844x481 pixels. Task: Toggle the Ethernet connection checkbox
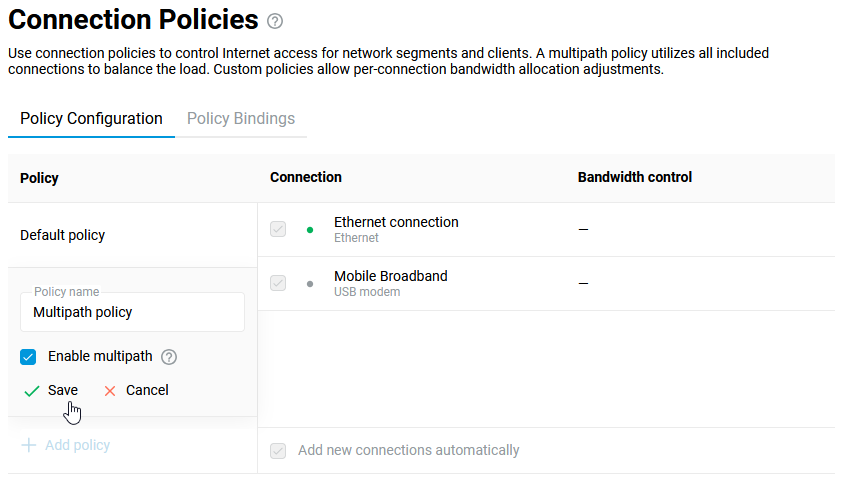pos(278,229)
